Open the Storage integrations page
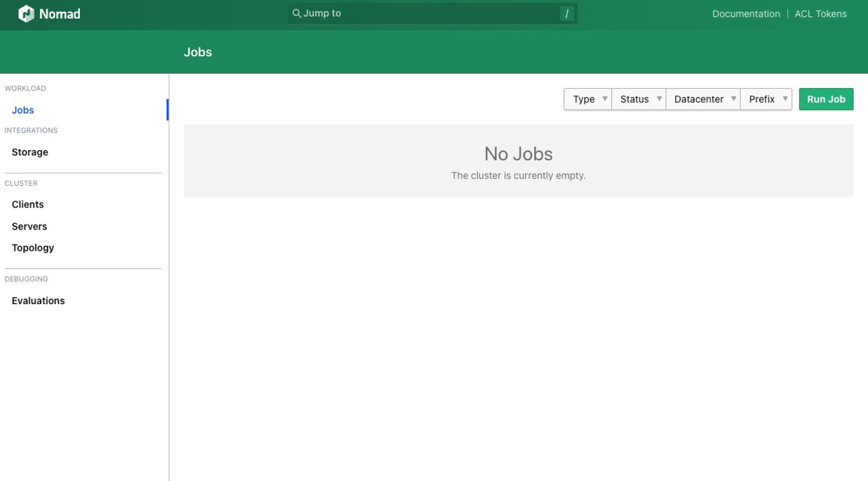Image resolution: width=868 pixels, height=481 pixels. point(29,151)
